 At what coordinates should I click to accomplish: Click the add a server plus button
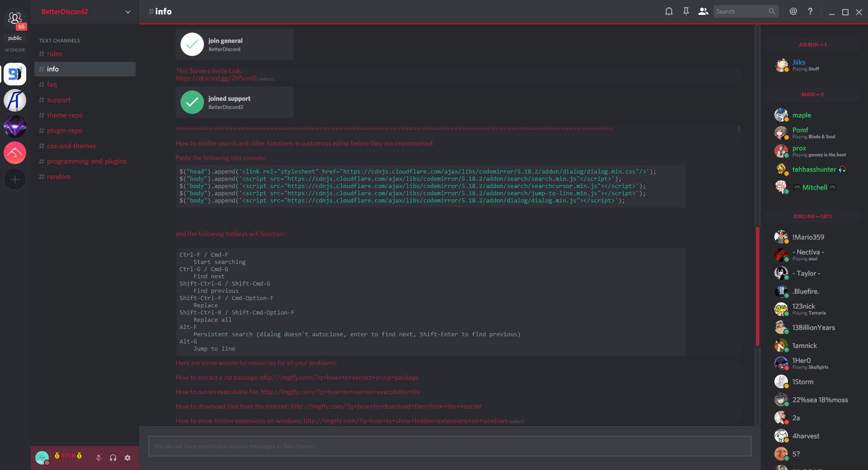(15, 179)
